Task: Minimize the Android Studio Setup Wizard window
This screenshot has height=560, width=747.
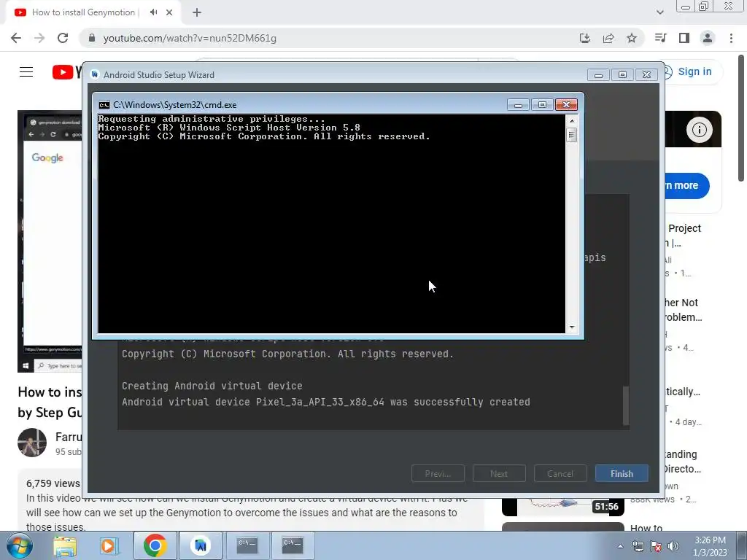Action: tap(598, 75)
